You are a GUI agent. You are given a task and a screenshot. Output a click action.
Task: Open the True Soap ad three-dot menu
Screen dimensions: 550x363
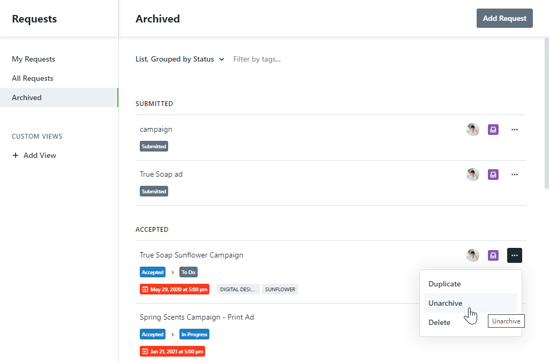coord(514,174)
